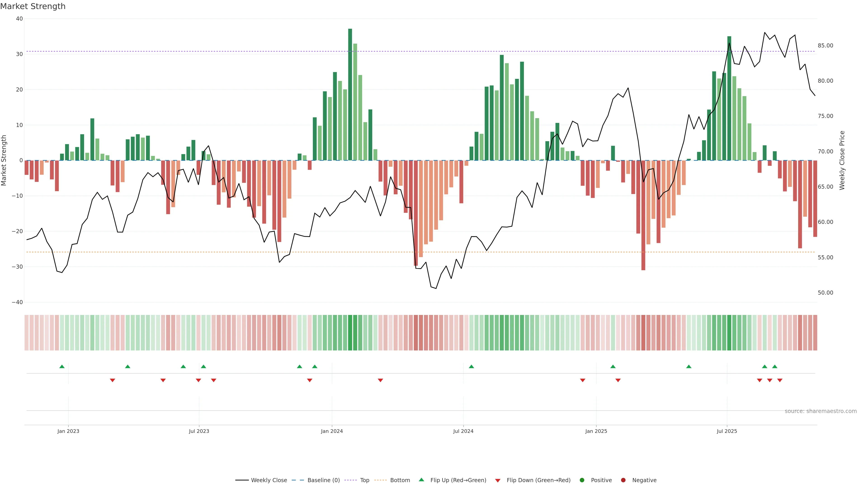Image resolution: width=868 pixels, height=488 pixels.
Task: Click the Jan 2024 x-axis label
Action: point(332,431)
